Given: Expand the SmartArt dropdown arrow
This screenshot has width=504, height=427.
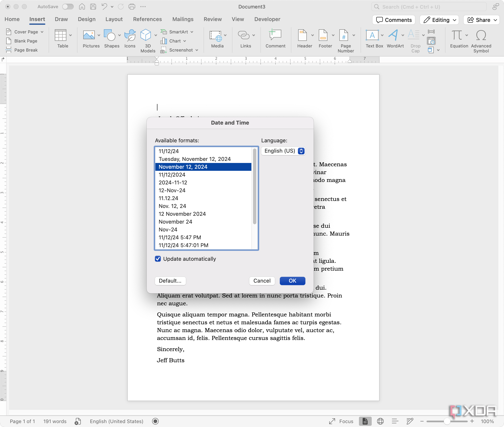Looking at the screenshot, I should [192, 32].
